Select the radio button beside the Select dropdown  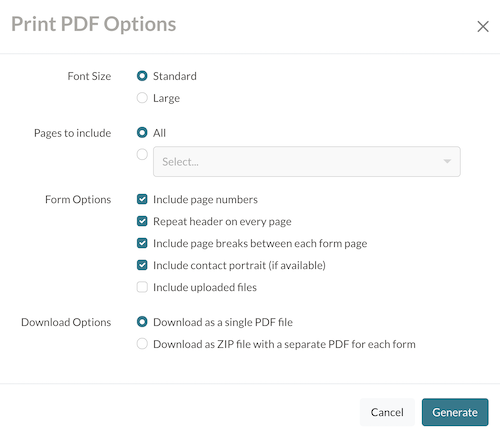click(142, 154)
